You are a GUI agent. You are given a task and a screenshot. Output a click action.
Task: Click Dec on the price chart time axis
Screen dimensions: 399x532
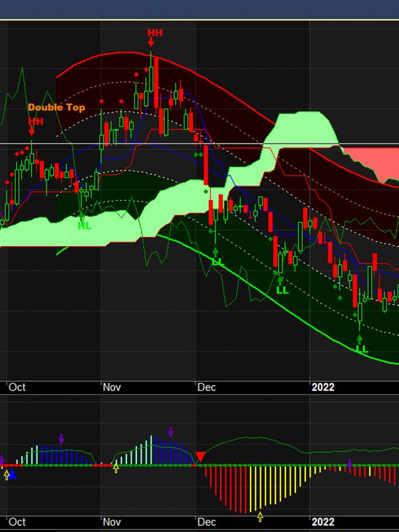pyautogui.click(x=207, y=387)
